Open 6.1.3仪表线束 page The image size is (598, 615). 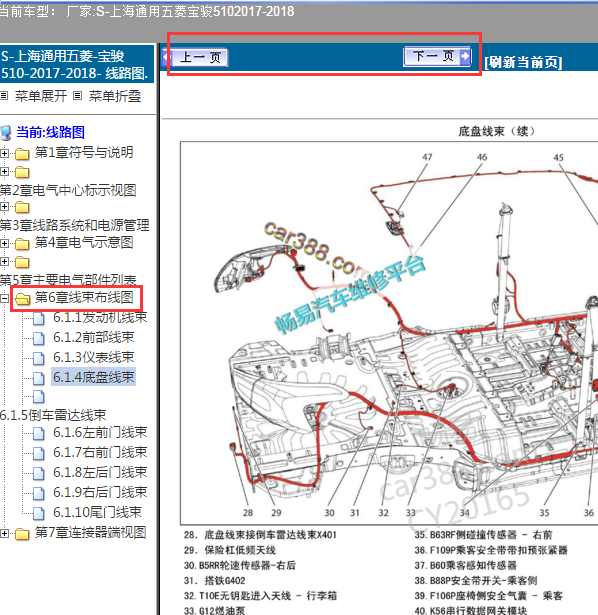94,357
